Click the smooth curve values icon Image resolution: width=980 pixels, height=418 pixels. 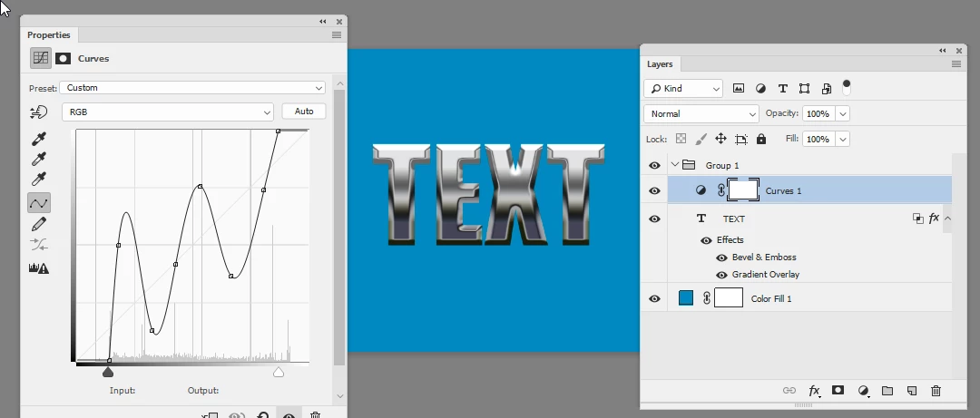coord(39,244)
